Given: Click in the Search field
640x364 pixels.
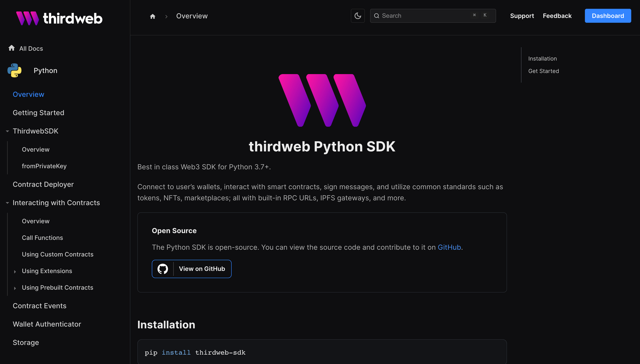Looking at the screenshot, I should click(x=426, y=16).
